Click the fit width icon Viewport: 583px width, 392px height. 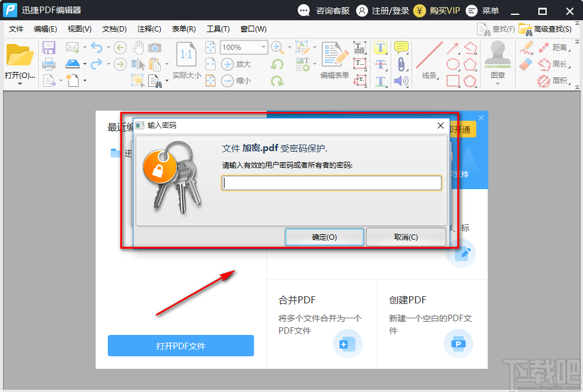point(210,64)
